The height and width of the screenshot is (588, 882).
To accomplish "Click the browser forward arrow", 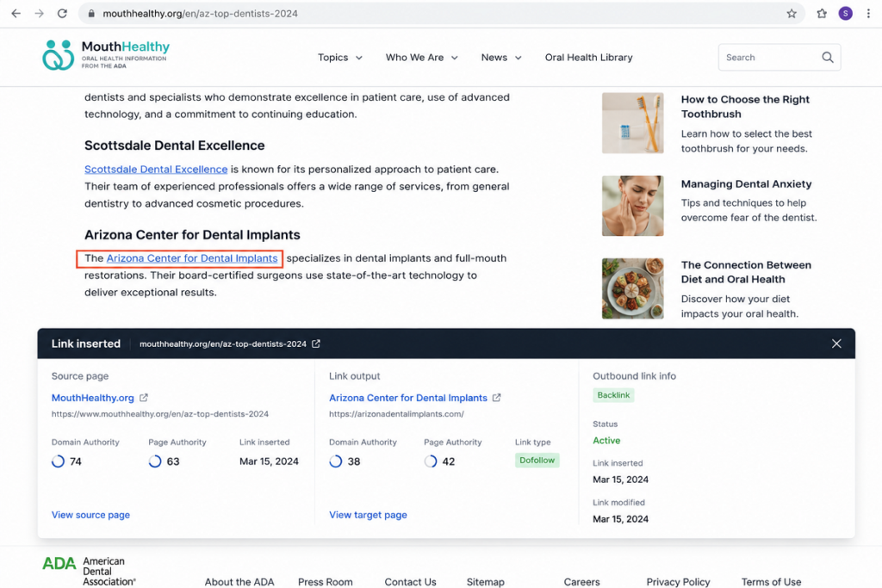I will (39, 14).
